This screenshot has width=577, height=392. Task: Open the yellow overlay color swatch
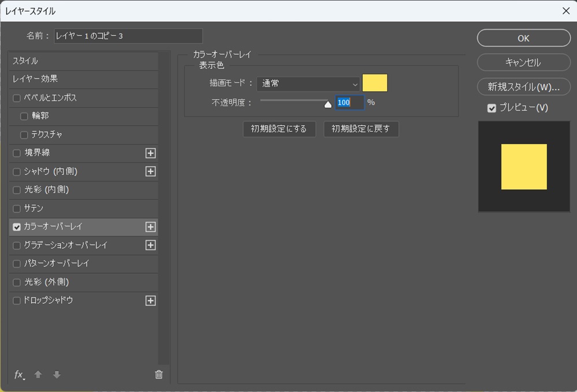tap(374, 83)
